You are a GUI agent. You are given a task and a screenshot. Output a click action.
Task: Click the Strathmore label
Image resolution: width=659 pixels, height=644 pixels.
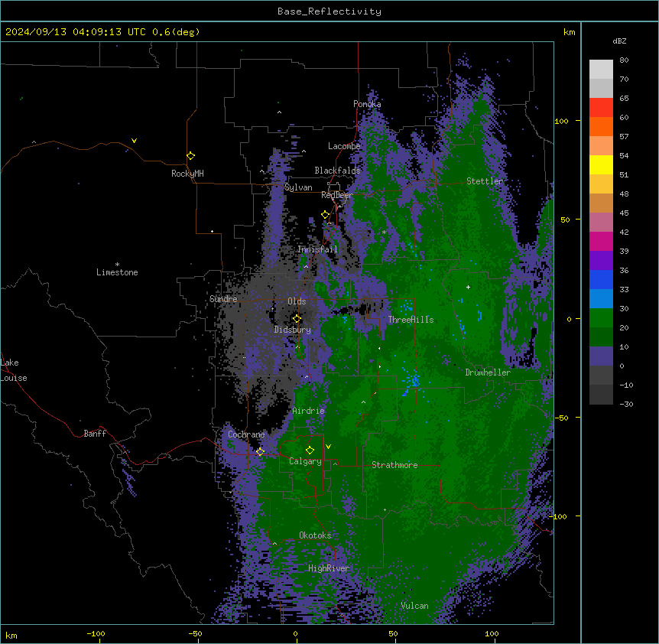coord(394,465)
